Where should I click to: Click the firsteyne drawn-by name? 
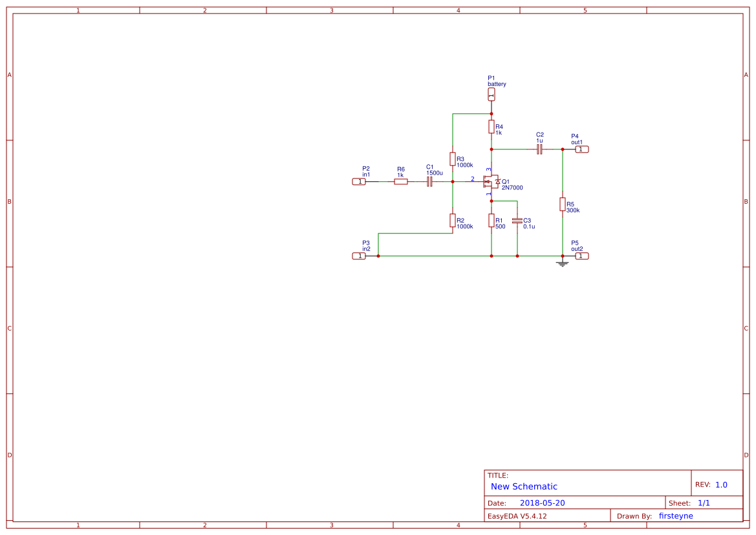pos(676,516)
